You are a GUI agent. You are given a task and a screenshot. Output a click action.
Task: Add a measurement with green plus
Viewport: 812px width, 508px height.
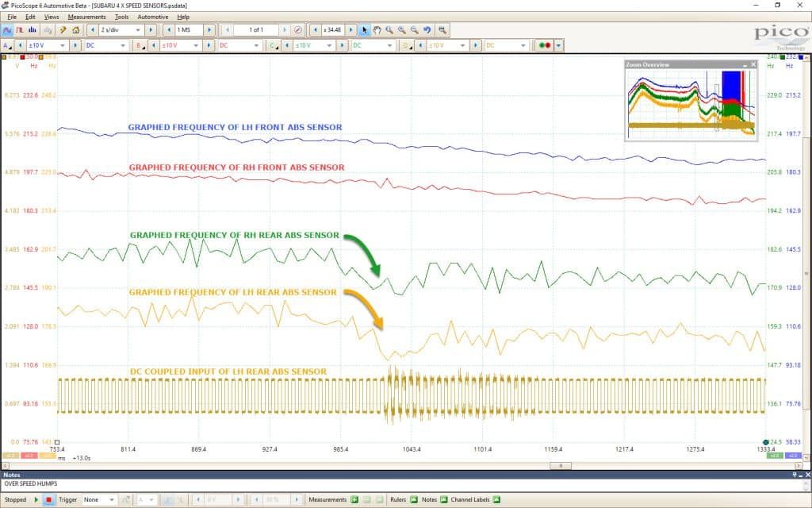[x=354, y=500]
